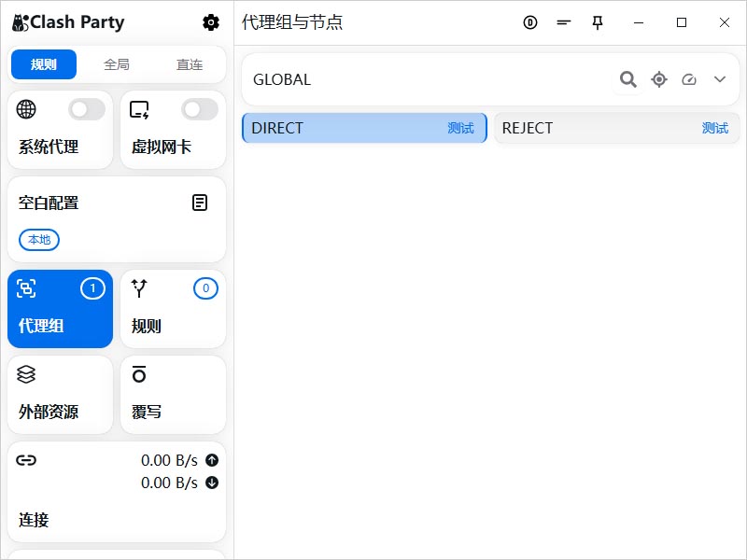Screen dimensions: 747x560
Task: Open the 空白配置 profile document icon
Action: point(199,202)
